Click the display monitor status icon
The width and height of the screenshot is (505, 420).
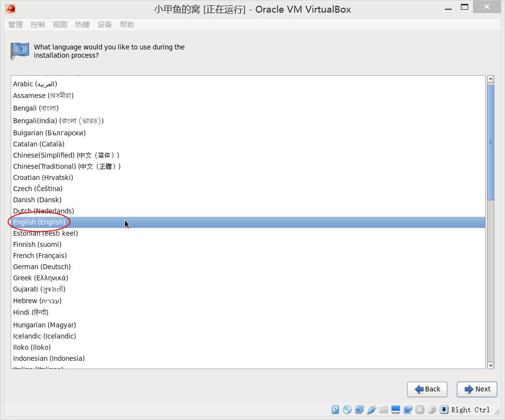pyautogui.click(x=396, y=410)
